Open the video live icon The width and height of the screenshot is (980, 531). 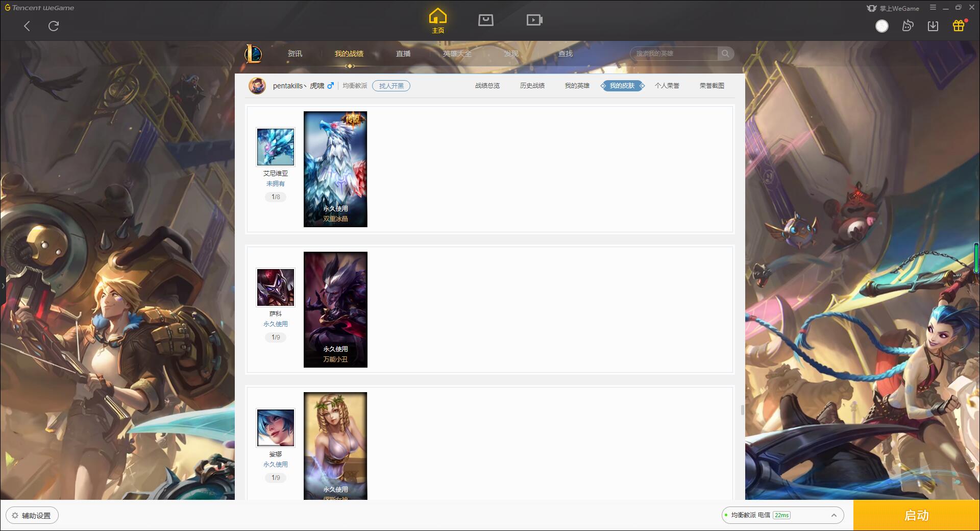tap(534, 20)
